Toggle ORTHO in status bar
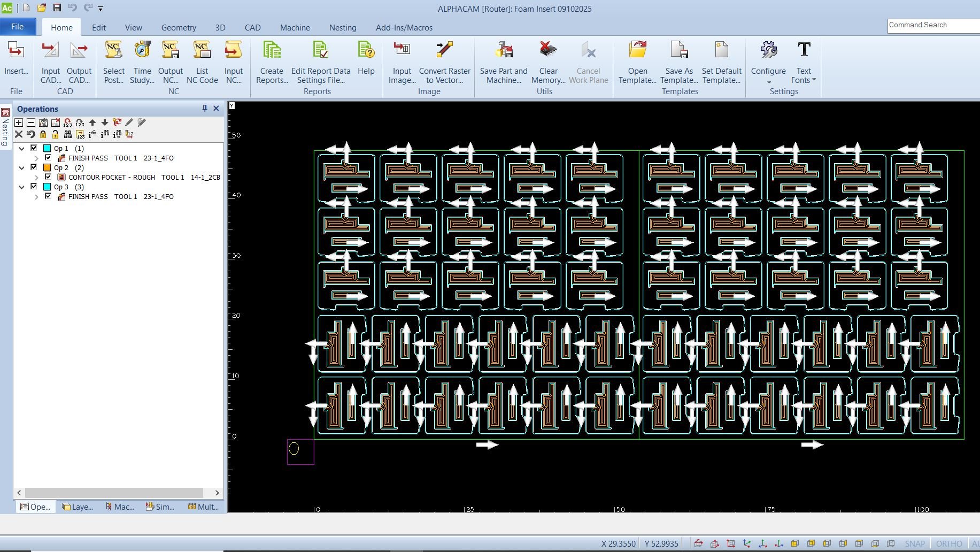Screen dimensions: 980x552 [x=949, y=543]
